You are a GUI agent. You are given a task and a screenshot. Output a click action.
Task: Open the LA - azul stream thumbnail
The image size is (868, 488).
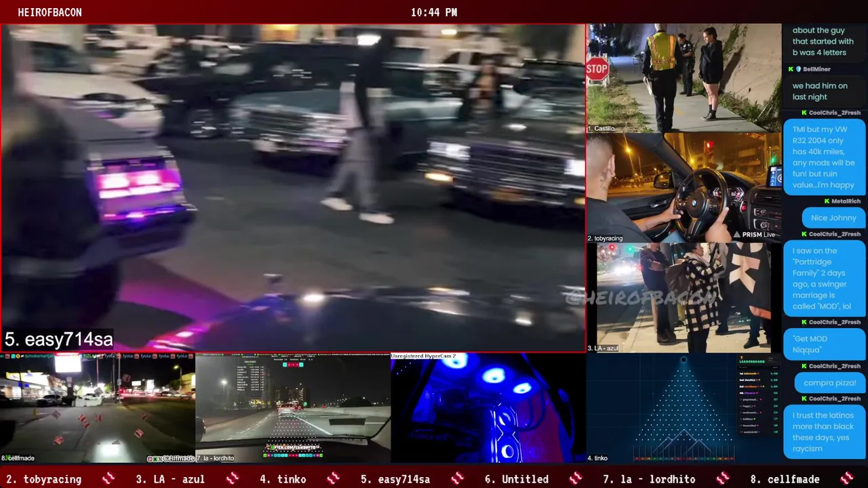tap(684, 298)
